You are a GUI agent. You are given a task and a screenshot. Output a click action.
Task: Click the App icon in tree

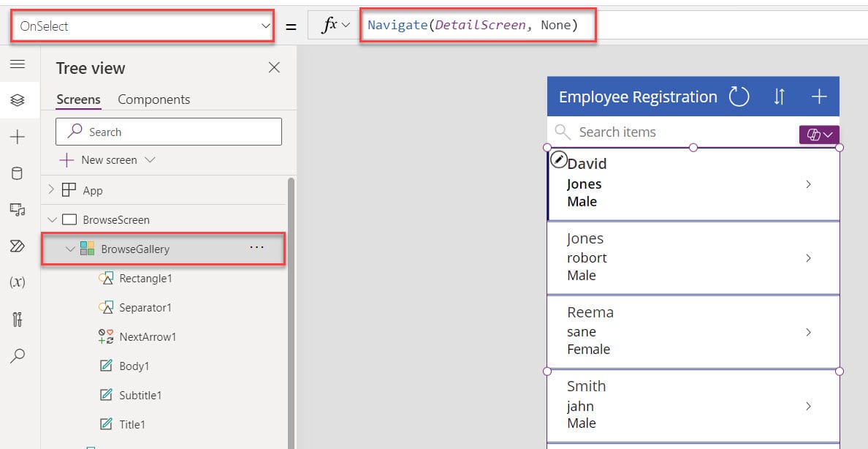pyautogui.click(x=69, y=190)
